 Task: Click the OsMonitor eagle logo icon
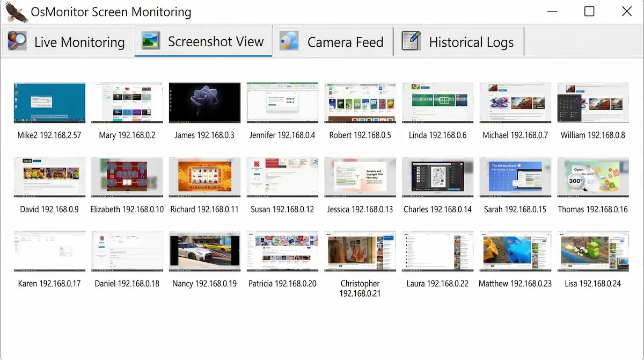(x=16, y=12)
